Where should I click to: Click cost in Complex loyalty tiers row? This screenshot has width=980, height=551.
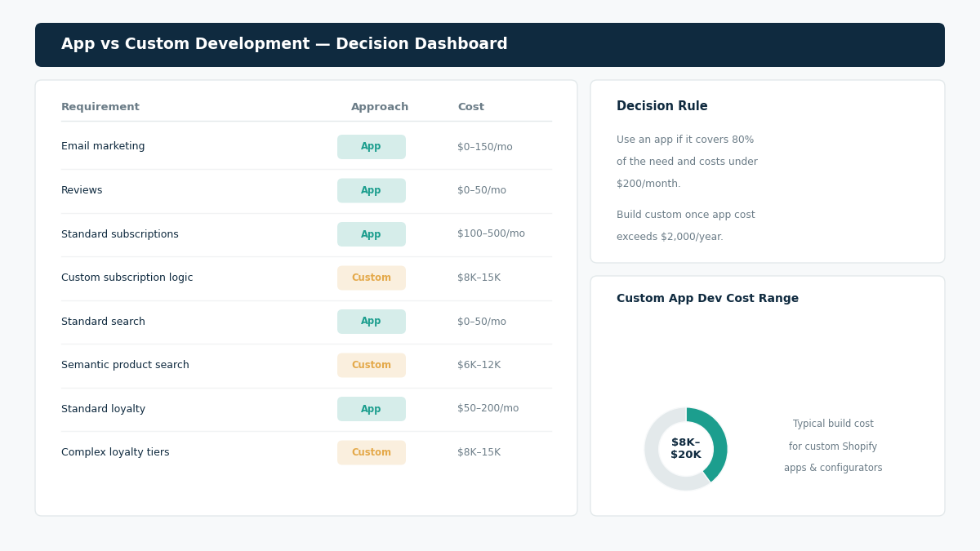479,452
